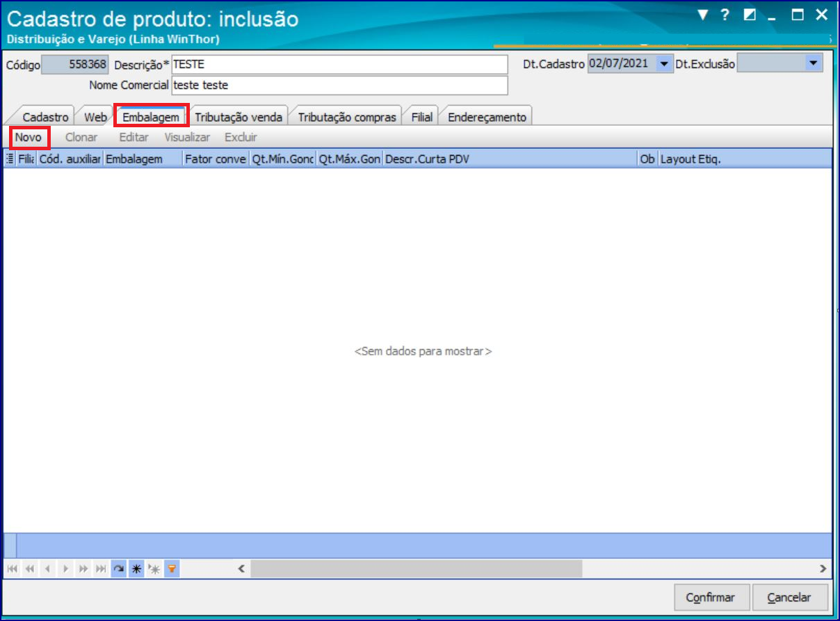Viewport: 840px width, 621px height.
Task: Sort by Cód. auxiliar column header
Action: click(x=70, y=159)
